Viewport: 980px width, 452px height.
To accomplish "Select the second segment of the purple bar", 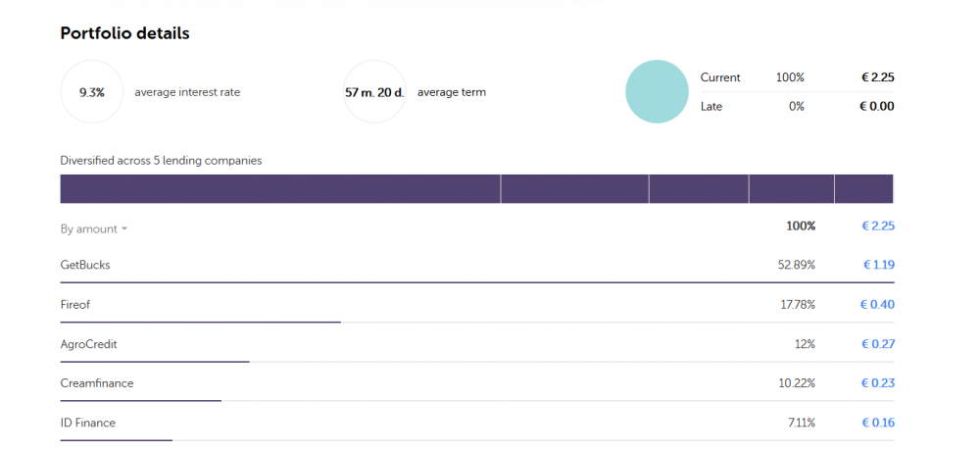I will (x=574, y=188).
